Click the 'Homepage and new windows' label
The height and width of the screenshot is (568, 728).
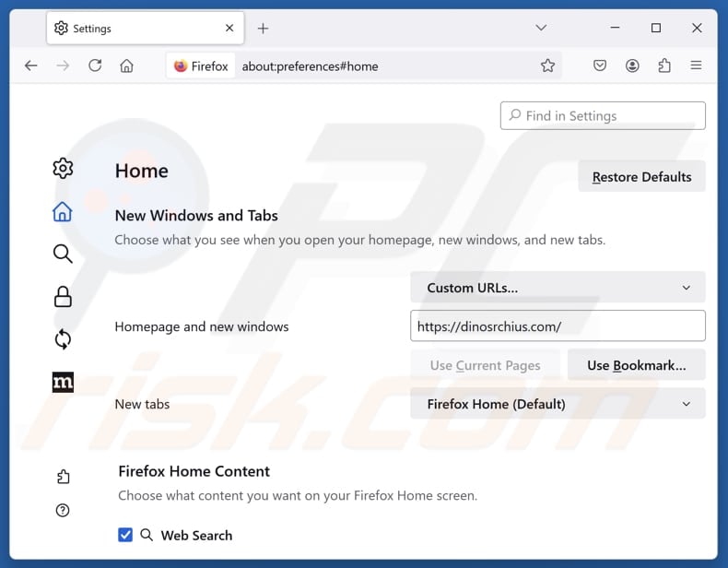pos(202,326)
